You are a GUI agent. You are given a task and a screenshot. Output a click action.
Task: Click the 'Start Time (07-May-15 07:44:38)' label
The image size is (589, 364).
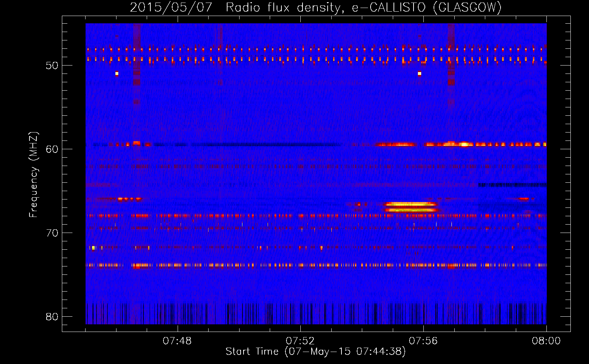tap(316, 351)
